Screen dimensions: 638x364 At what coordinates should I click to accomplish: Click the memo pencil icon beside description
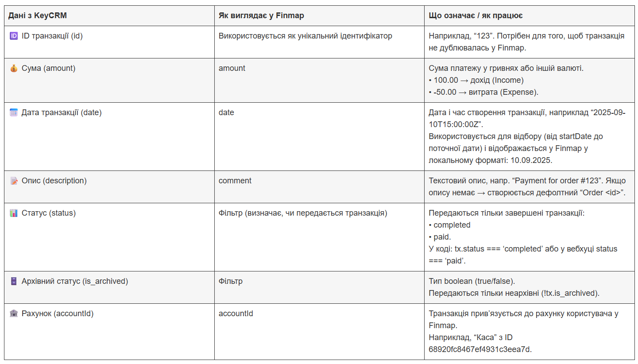(x=14, y=181)
